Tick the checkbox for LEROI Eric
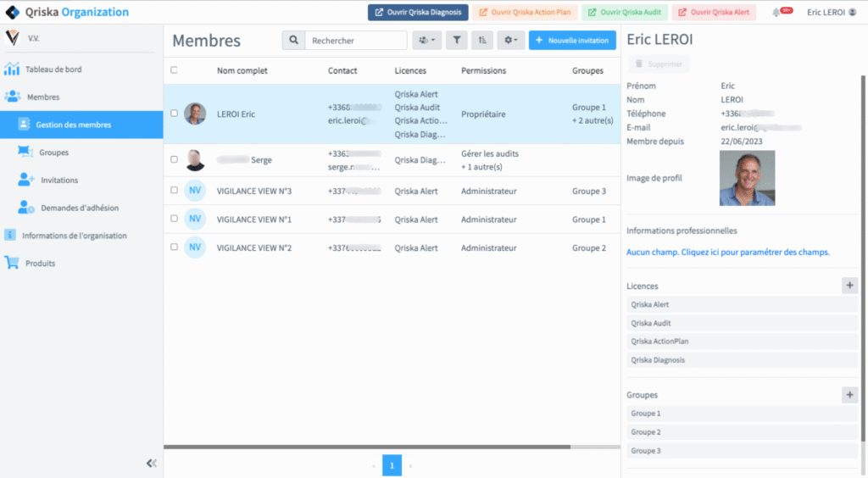Image resolution: width=868 pixels, height=478 pixels. click(x=174, y=113)
